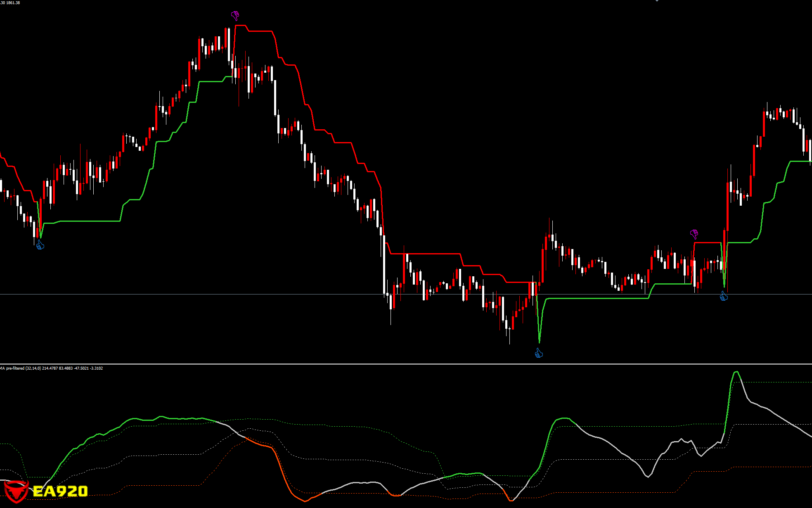The image size is (812, 508).
Task: Click the bottom tip of the deep green V-spike
Action: click(539, 342)
